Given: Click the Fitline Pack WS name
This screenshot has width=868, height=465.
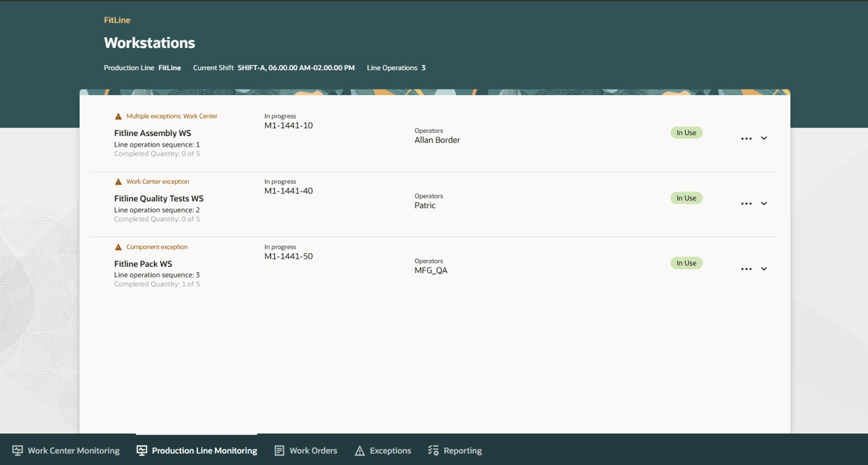Looking at the screenshot, I should (x=143, y=264).
